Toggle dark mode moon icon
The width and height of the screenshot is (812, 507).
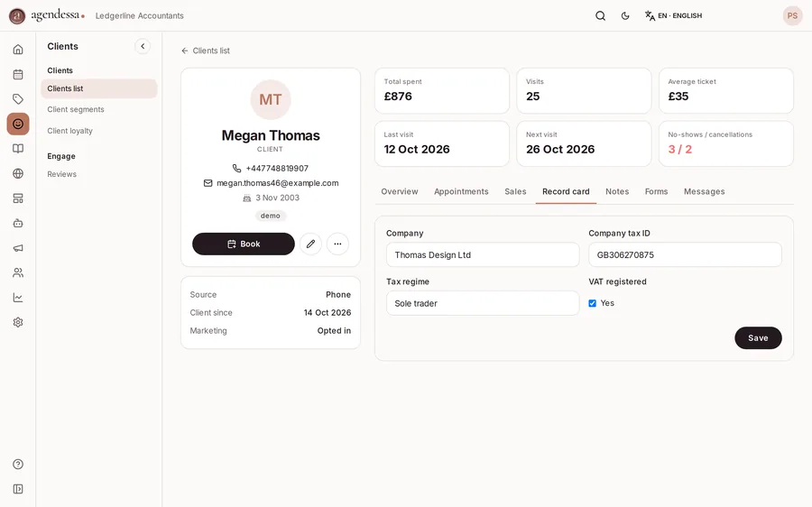[625, 15]
